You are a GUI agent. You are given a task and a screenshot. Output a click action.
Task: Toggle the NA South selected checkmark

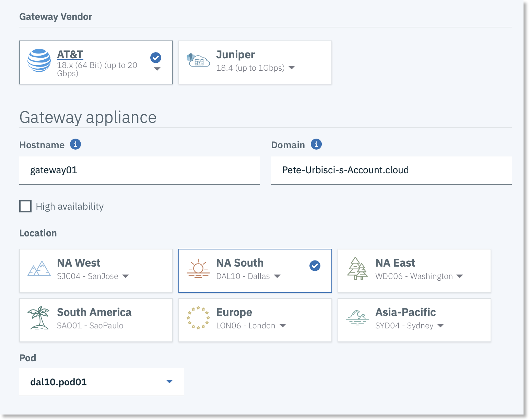click(x=315, y=266)
